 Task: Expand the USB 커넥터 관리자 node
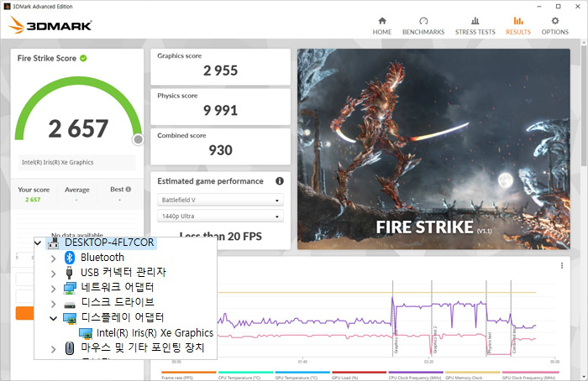click(53, 274)
